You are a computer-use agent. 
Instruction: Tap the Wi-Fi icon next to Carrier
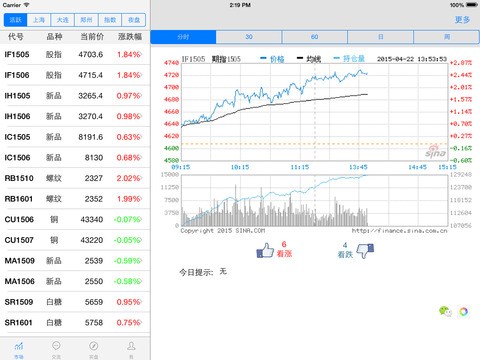click(26, 5)
